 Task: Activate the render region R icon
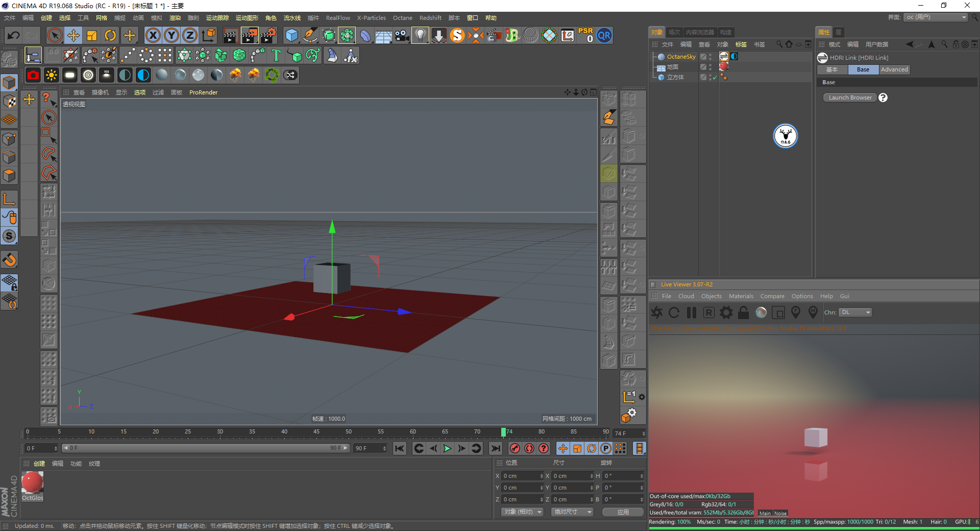point(708,312)
